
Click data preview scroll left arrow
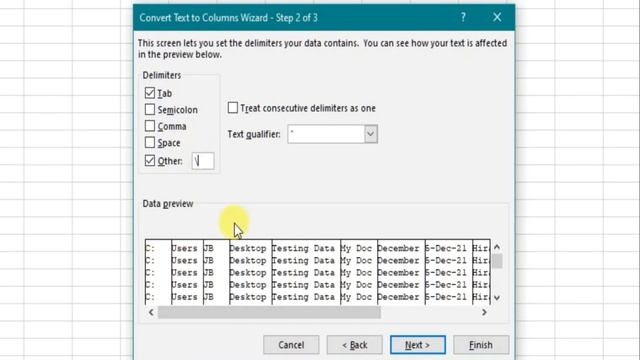tap(151, 312)
